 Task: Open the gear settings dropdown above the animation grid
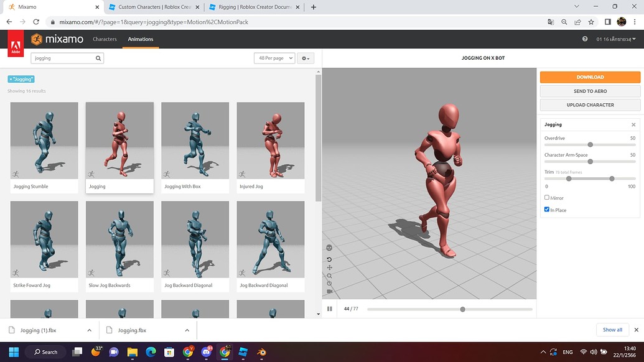click(306, 58)
